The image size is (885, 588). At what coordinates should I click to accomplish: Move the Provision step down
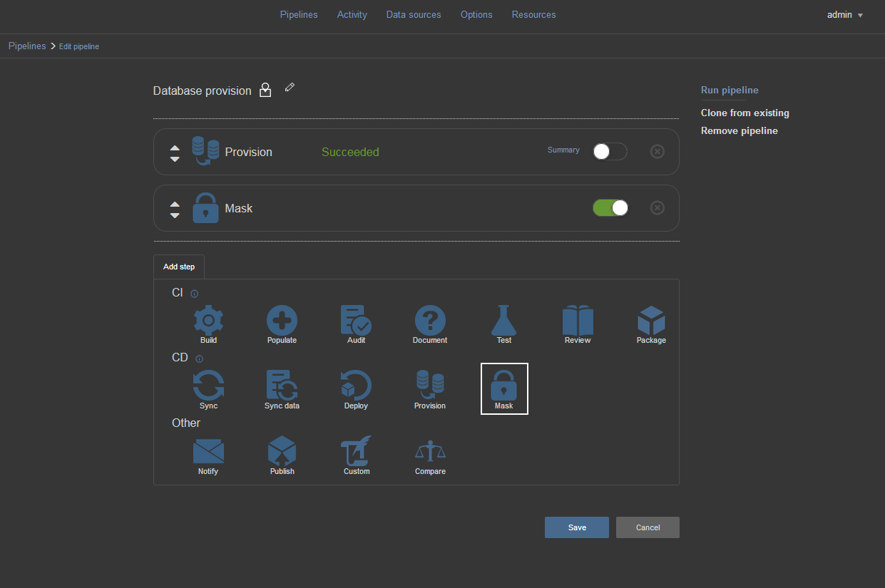pos(175,159)
